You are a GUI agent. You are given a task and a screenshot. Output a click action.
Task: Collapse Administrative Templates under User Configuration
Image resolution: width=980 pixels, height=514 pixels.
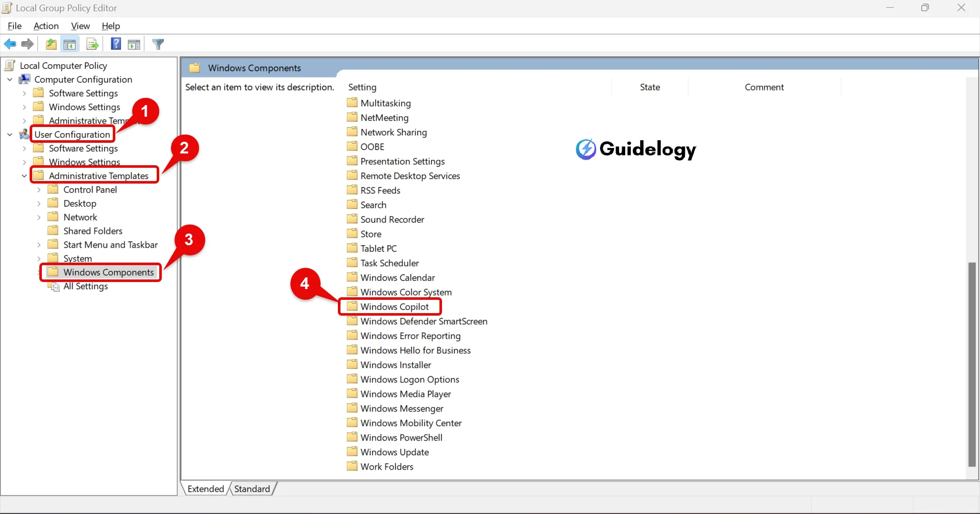coord(24,176)
